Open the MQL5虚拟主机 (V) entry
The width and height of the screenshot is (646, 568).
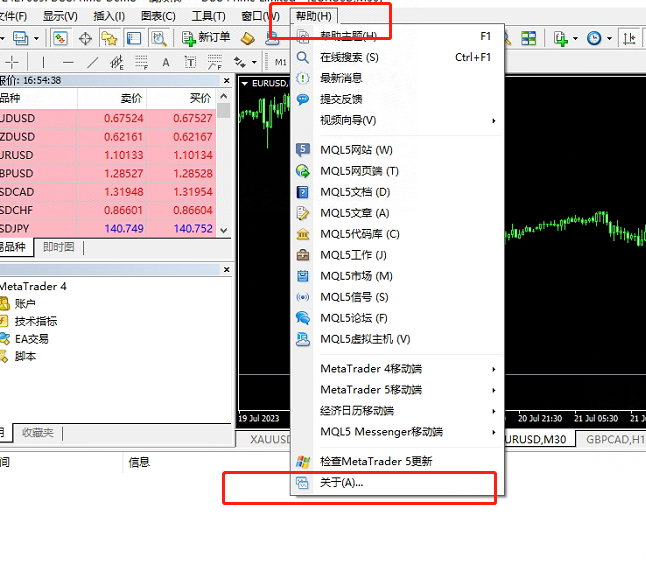[x=397, y=339]
